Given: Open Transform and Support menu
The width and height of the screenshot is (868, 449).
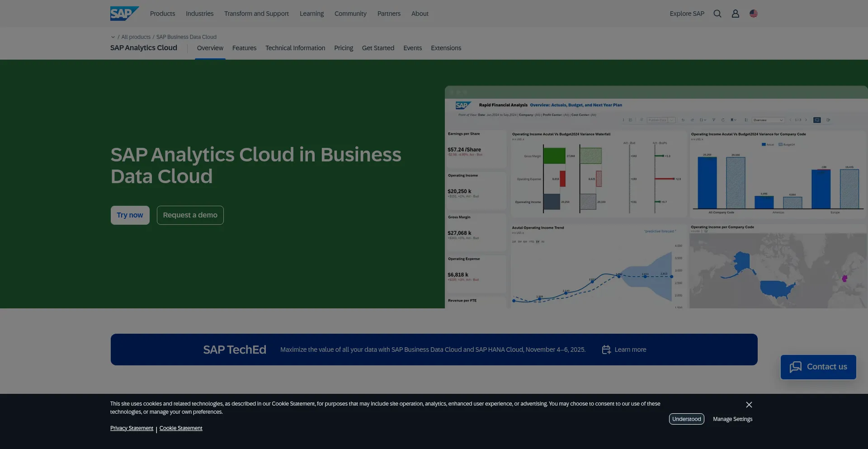Looking at the screenshot, I should [x=256, y=14].
